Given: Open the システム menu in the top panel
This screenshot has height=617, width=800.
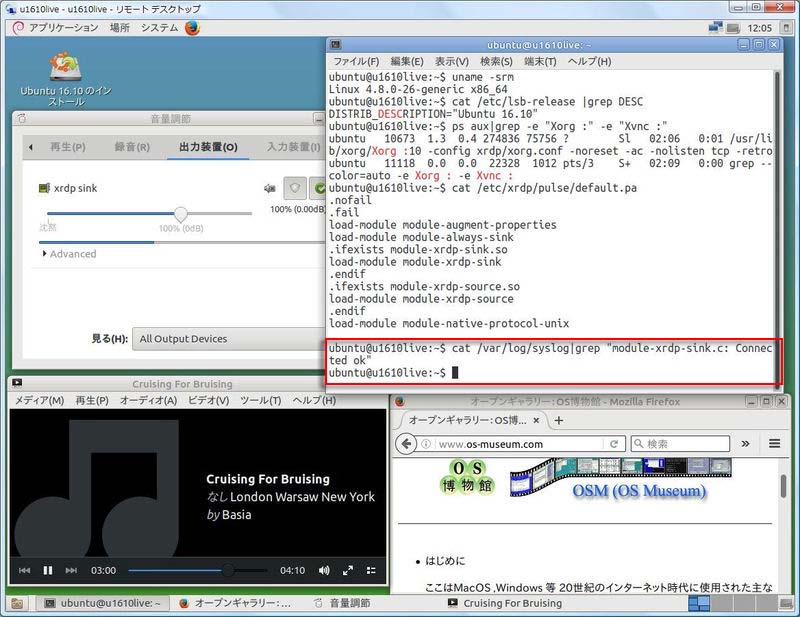Looking at the screenshot, I should tap(159, 28).
